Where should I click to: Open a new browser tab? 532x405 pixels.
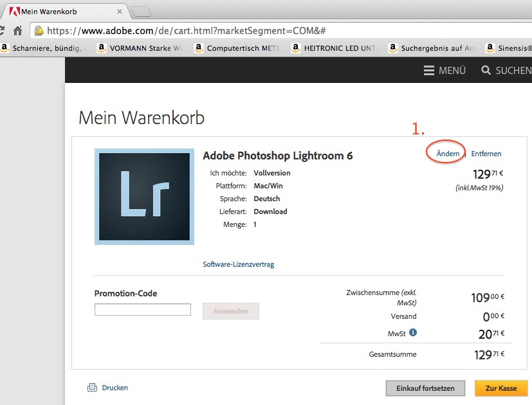[x=140, y=12]
